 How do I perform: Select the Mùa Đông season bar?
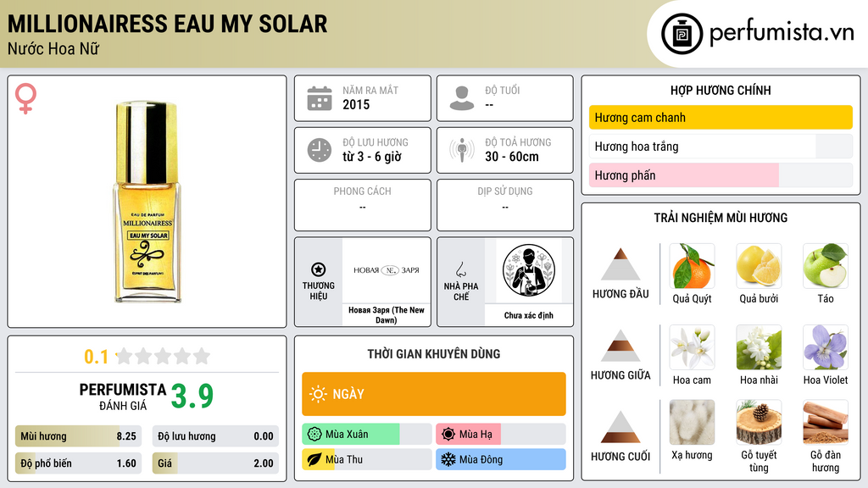(501, 459)
